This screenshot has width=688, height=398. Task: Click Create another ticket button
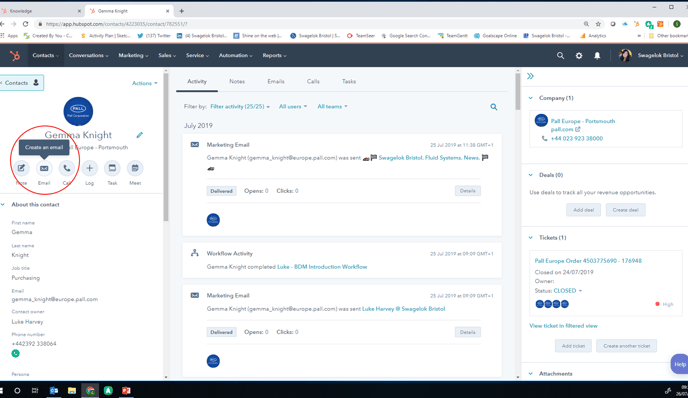pyautogui.click(x=627, y=346)
